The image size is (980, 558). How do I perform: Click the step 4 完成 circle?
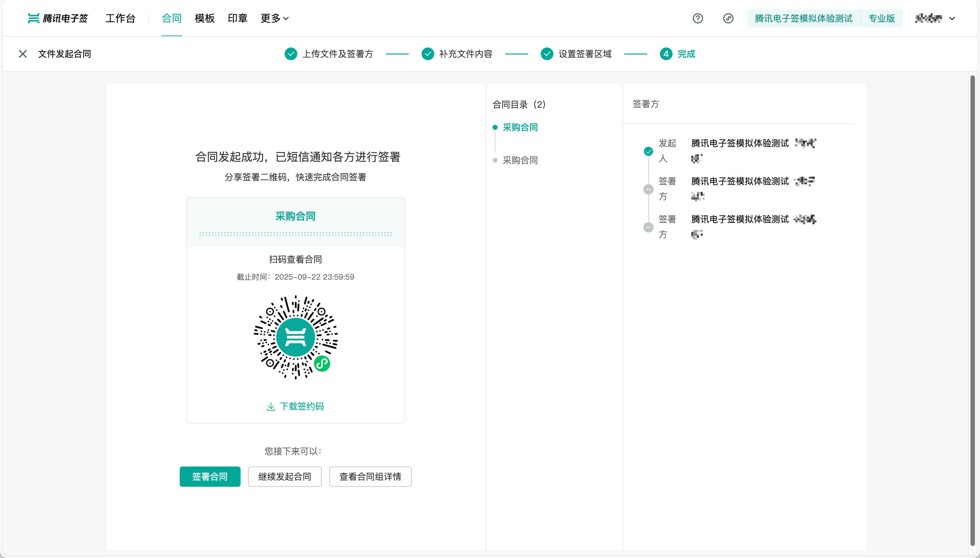point(666,54)
